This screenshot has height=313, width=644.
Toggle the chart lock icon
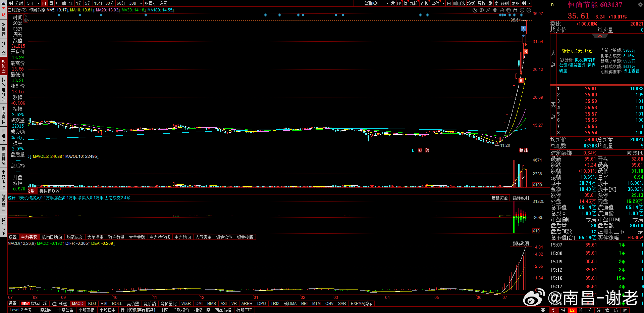tap(515, 10)
